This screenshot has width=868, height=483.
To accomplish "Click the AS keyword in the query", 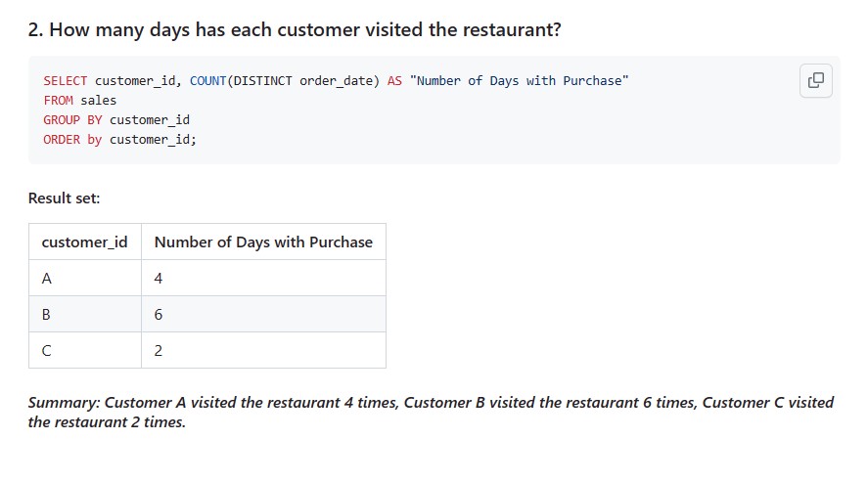I will pyautogui.click(x=394, y=81).
